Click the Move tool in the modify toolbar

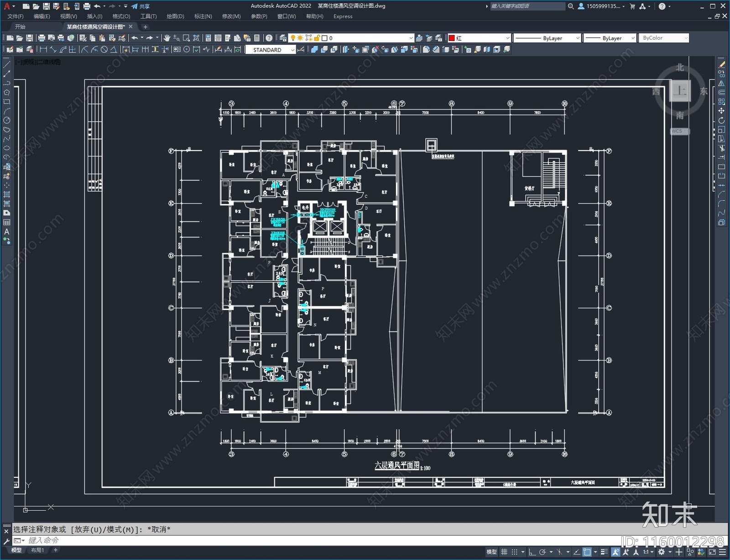click(721, 111)
